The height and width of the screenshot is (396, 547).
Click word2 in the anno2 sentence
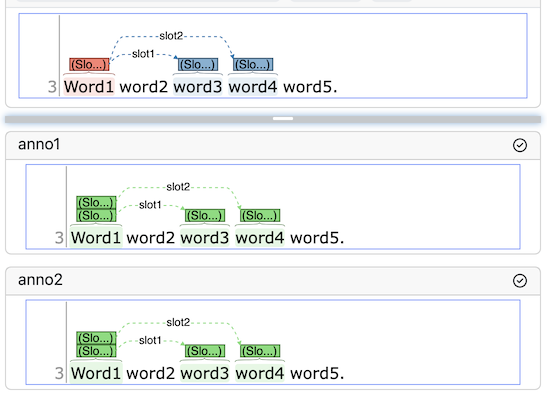(x=150, y=373)
